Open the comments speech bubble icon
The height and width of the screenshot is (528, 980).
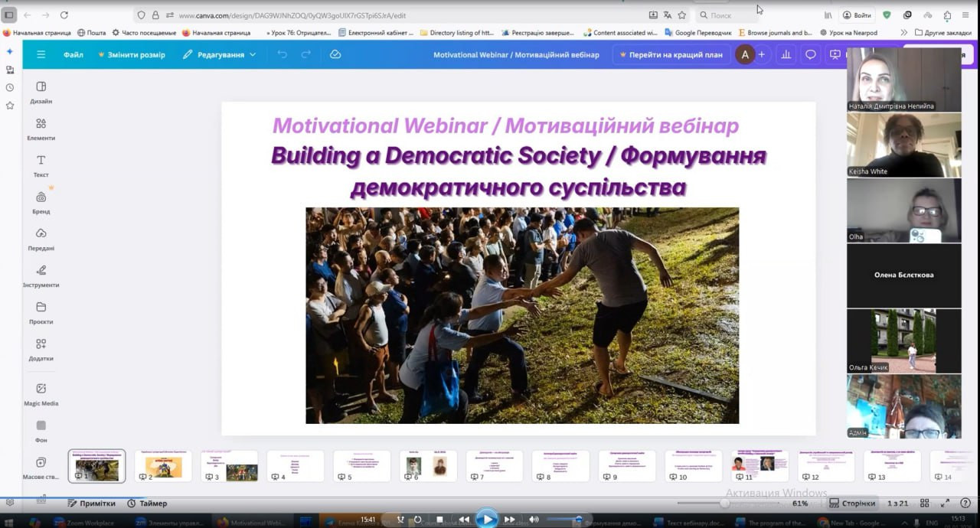pos(810,54)
